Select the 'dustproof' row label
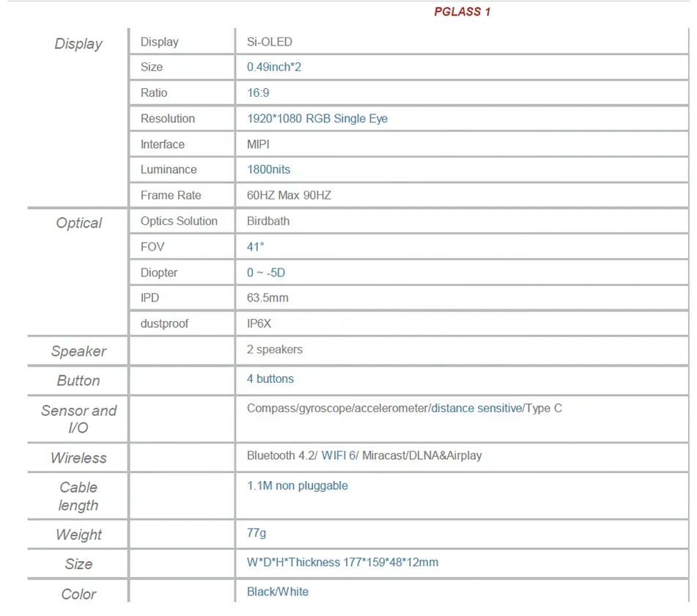This screenshot has height=616, width=697. tap(164, 324)
